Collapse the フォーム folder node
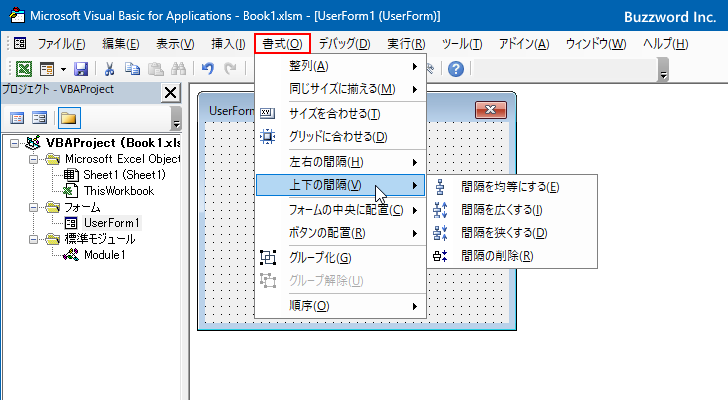The image size is (728, 400). click(33, 207)
